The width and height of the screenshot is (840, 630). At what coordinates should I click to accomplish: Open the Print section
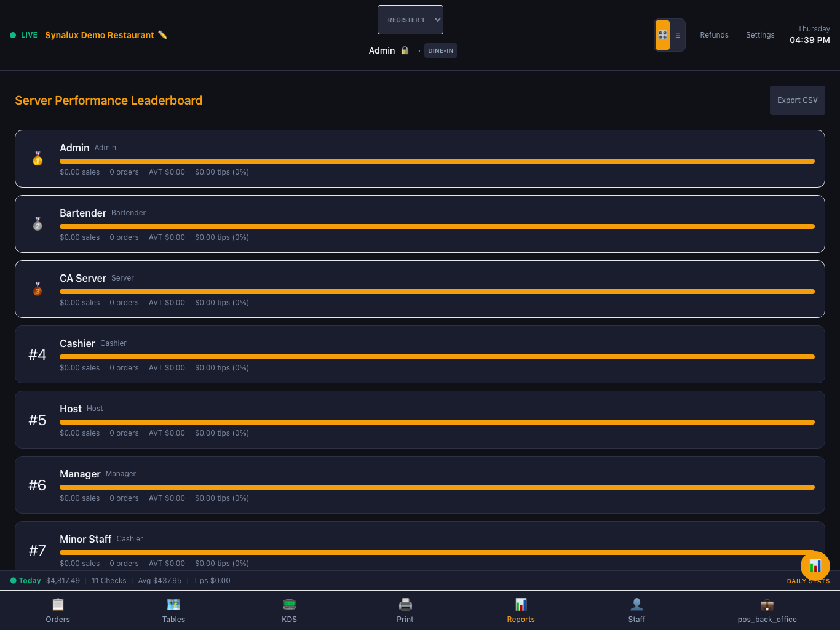405,610
